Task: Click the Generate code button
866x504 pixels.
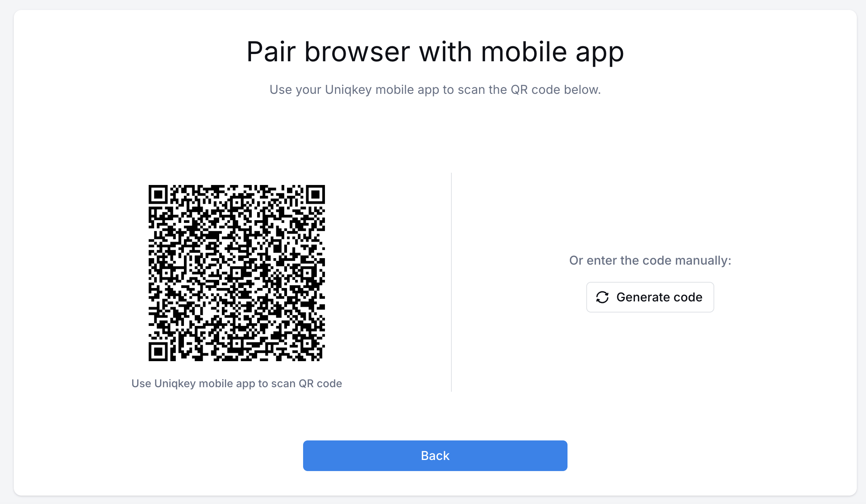Action: 650,297
